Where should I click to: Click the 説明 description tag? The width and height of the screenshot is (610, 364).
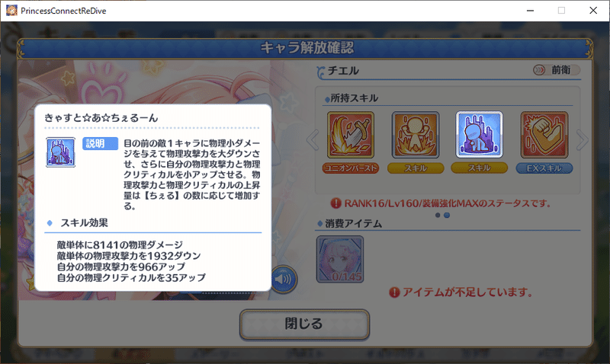pyautogui.click(x=100, y=143)
